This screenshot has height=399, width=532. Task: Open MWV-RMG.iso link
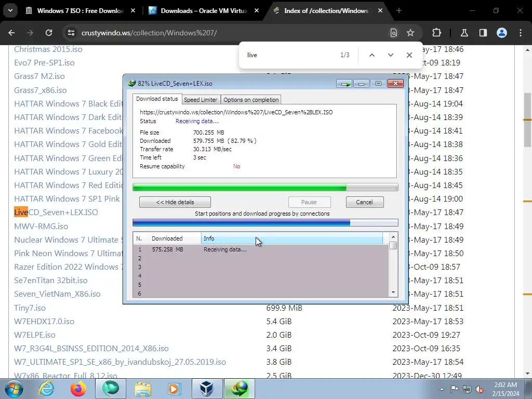41,227
